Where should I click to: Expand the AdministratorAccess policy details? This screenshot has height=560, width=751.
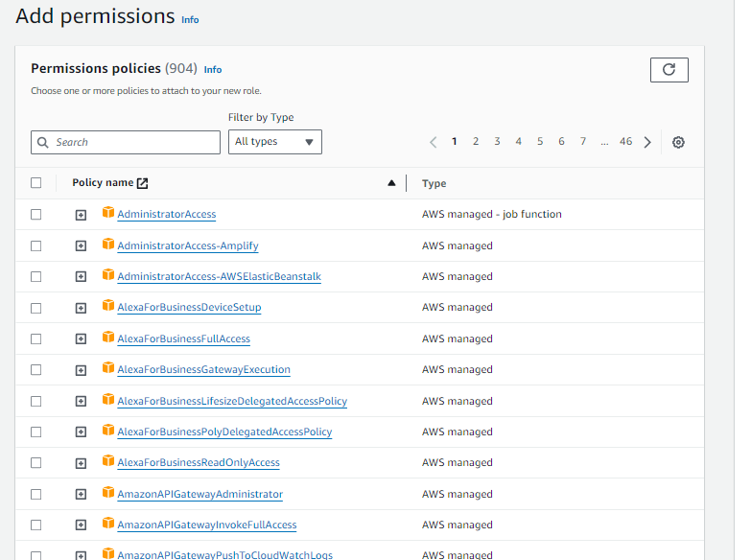[x=82, y=215]
